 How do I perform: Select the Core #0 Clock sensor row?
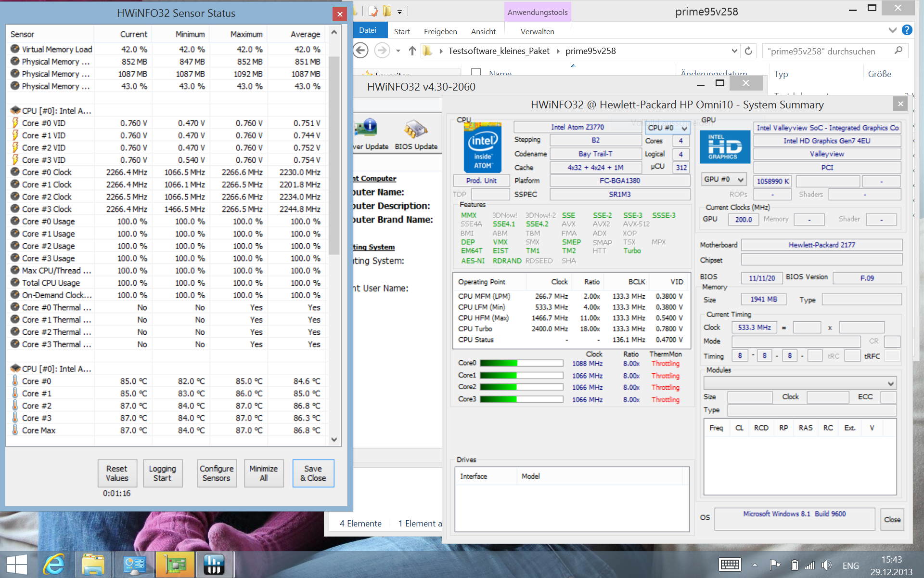166,172
